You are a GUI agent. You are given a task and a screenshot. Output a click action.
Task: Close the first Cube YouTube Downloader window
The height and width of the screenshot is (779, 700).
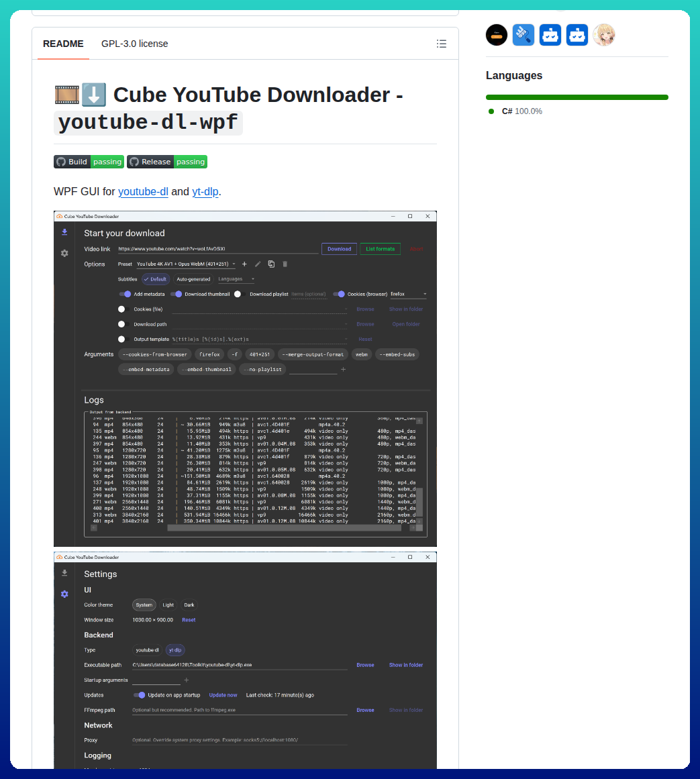point(428,216)
